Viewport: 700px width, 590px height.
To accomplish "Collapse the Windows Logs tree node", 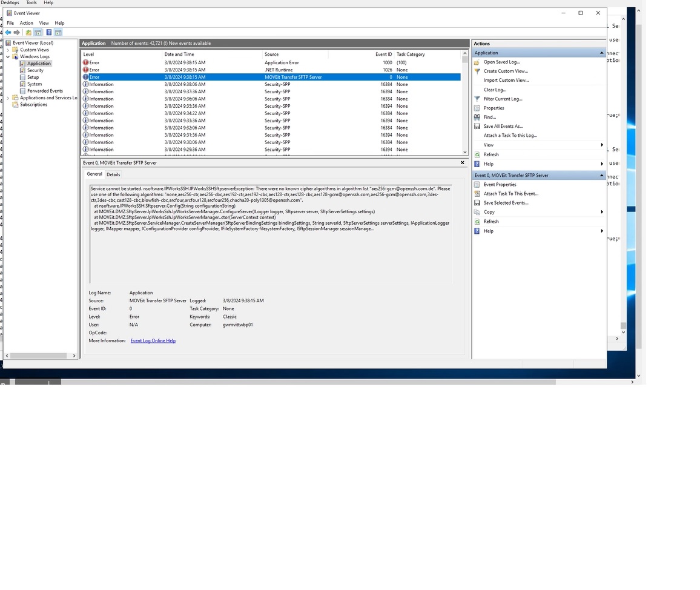I will 8,56.
